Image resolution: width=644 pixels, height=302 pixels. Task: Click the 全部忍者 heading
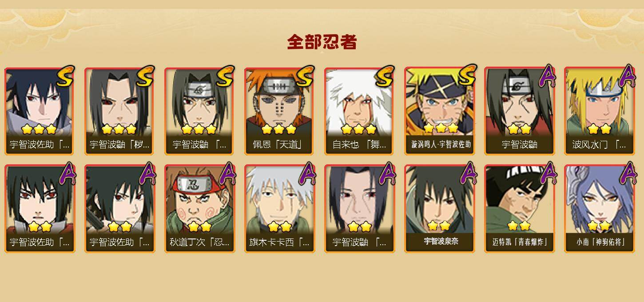[x=322, y=42]
